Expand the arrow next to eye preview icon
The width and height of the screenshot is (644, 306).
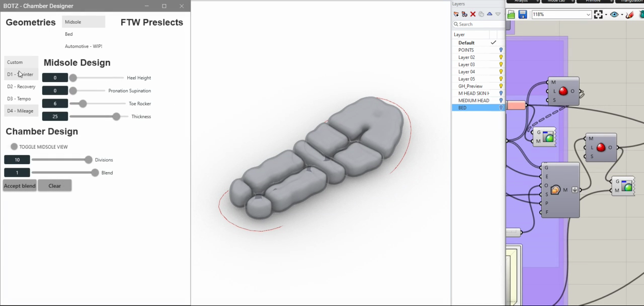pyautogui.click(x=621, y=15)
